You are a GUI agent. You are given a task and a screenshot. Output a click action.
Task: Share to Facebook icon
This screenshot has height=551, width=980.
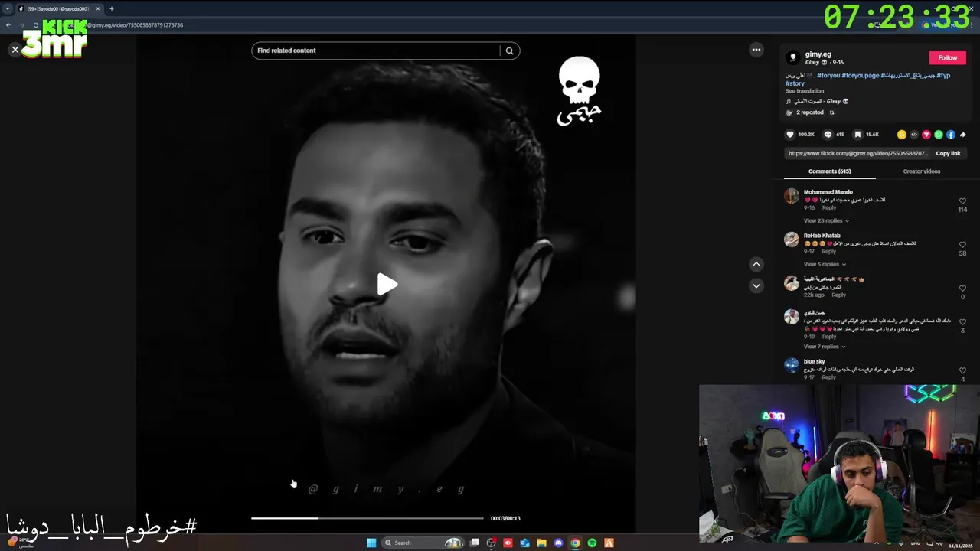tap(951, 135)
